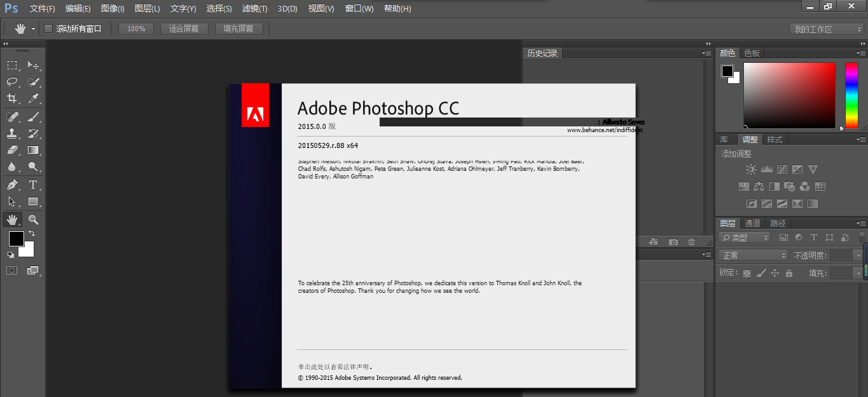
Task: Select the Brush tool
Action: tap(33, 116)
